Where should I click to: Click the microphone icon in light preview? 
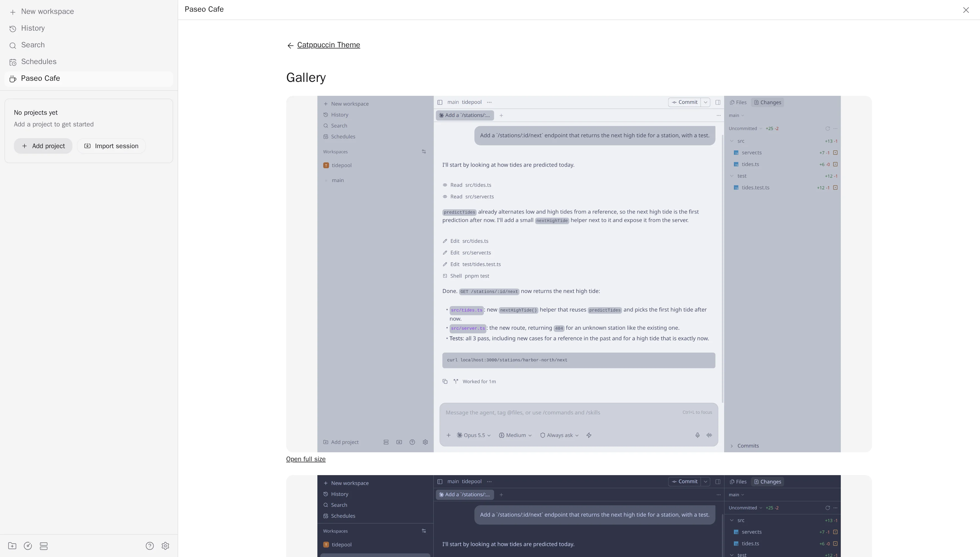(x=697, y=435)
